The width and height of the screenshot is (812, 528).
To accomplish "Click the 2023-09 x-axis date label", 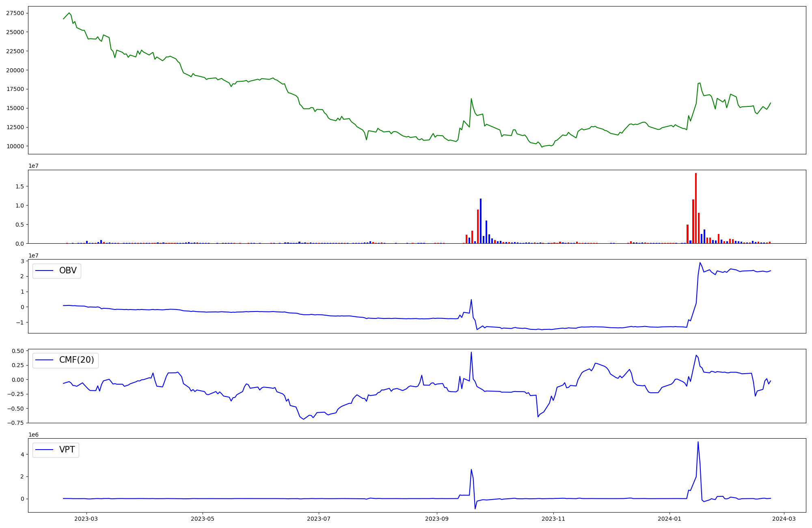I will pos(437,519).
